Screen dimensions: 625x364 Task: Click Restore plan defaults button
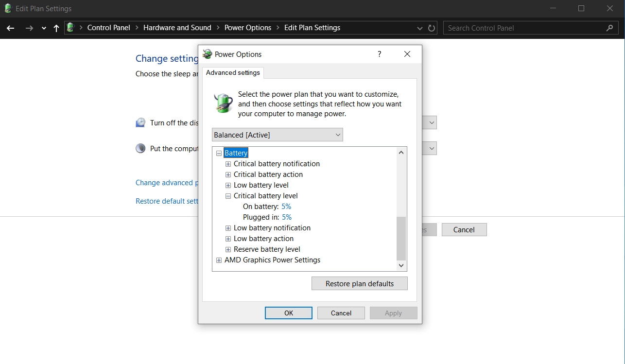click(360, 284)
